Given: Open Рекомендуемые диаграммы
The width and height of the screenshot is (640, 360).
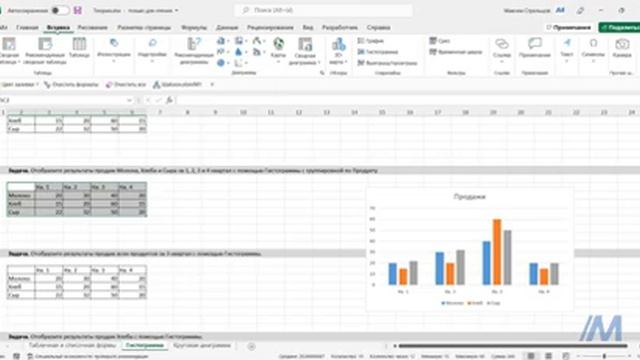Looking at the screenshot, I should click(x=194, y=51).
